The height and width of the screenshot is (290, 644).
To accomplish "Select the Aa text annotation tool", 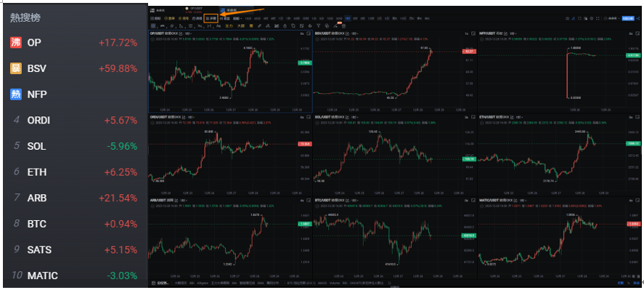I will [x=219, y=26].
